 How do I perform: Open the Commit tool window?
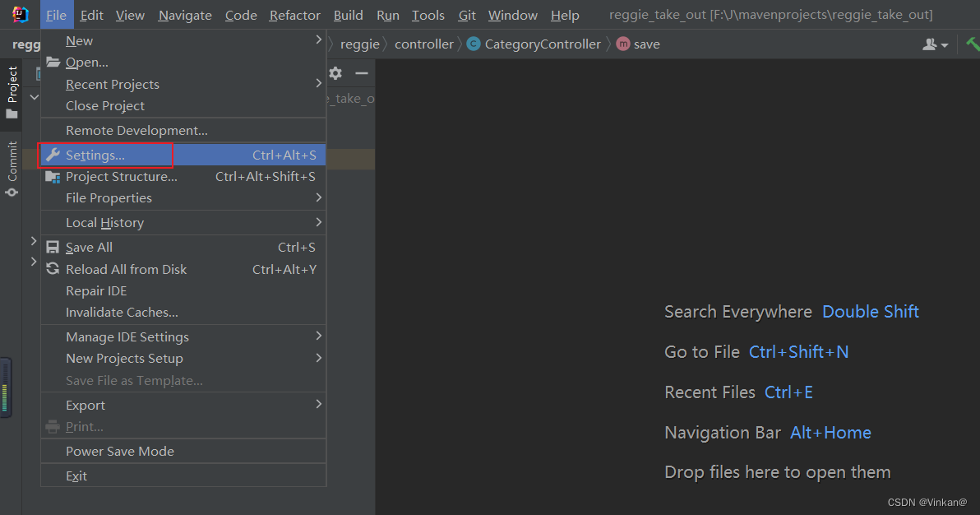12,159
